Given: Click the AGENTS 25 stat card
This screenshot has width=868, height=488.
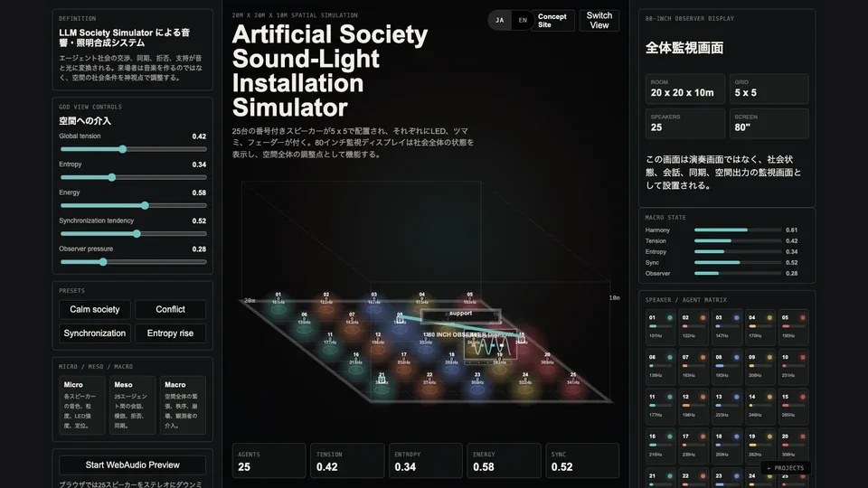Looking at the screenshot, I should tap(269, 460).
